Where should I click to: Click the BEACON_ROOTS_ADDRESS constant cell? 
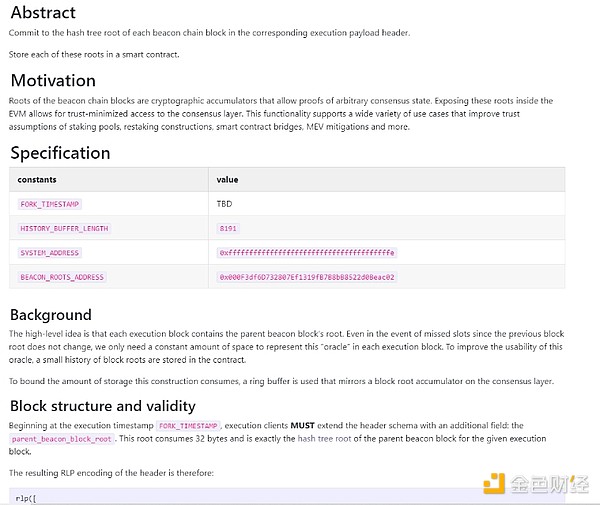tap(62, 277)
